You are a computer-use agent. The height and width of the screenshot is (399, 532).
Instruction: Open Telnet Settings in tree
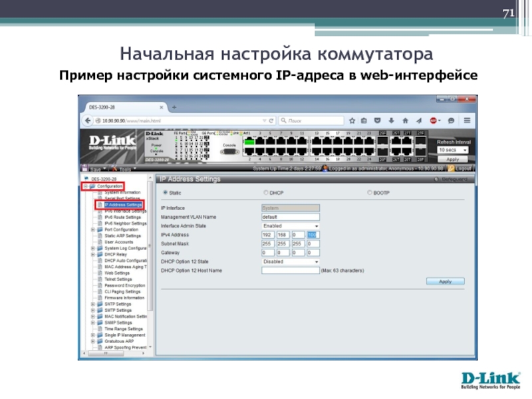coord(118,279)
